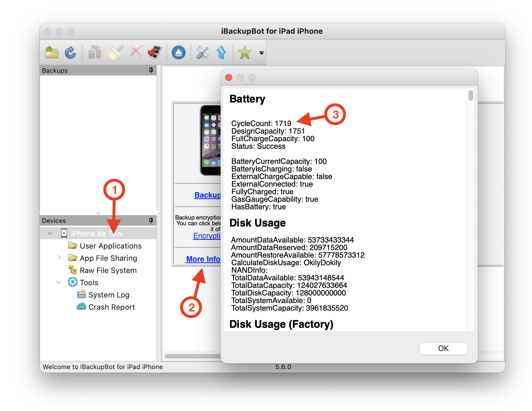Click the Disk Usage heading

click(258, 223)
